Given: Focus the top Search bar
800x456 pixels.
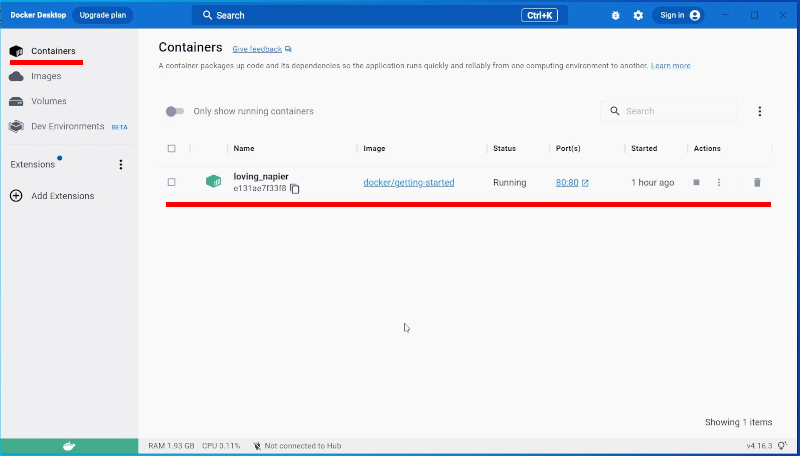Looking at the screenshot, I should [x=379, y=15].
